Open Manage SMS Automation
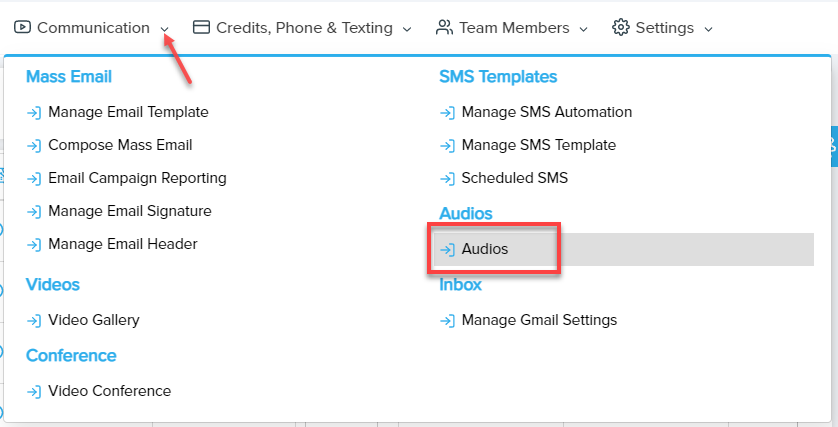Screen dimensions: 838x427 coord(546,112)
